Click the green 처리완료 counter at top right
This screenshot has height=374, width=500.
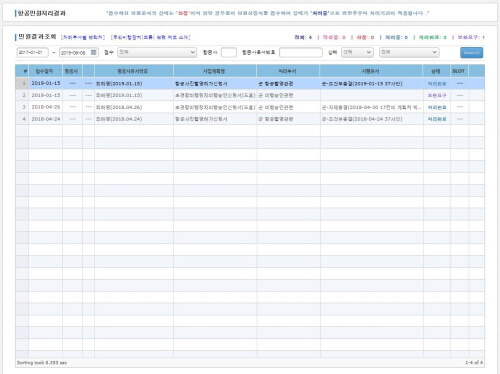[432, 37]
